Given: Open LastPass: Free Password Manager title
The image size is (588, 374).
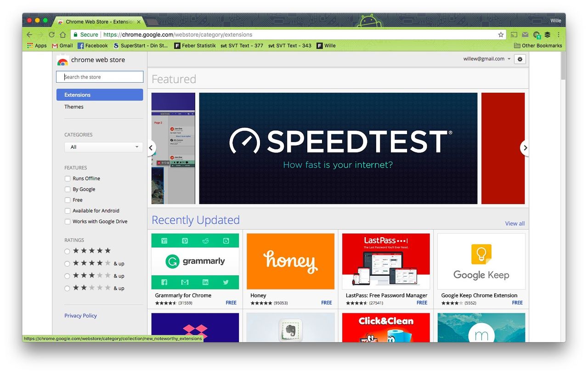Looking at the screenshot, I should point(386,295).
